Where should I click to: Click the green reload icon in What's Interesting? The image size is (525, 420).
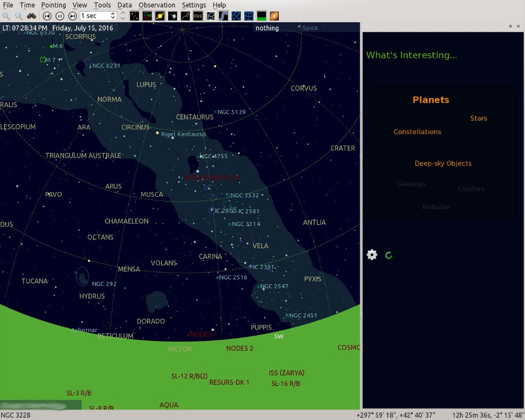point(388,255)
